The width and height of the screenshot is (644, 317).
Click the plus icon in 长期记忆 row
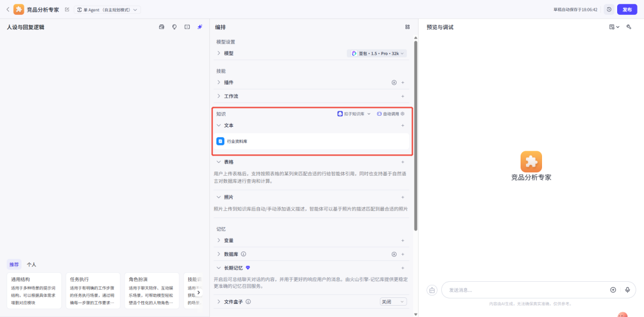[x=402, y=268]
